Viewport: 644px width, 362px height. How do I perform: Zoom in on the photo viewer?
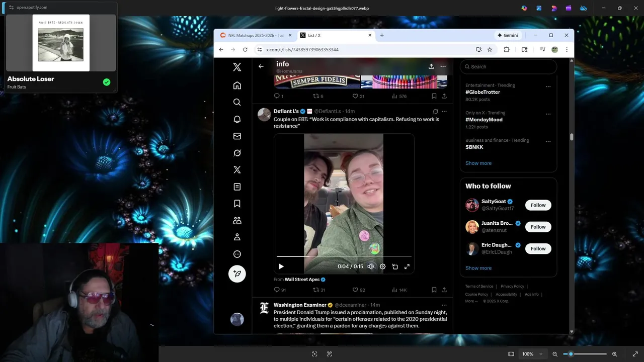(x=615, y=354)
